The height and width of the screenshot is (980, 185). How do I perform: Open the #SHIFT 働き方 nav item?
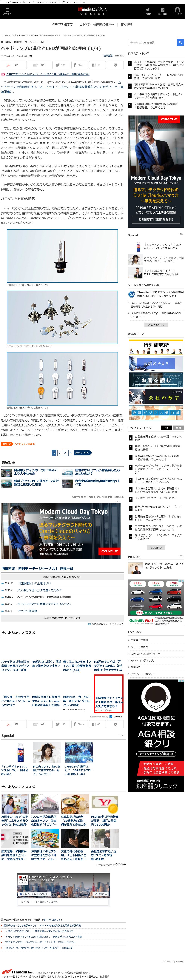[62, 24]
